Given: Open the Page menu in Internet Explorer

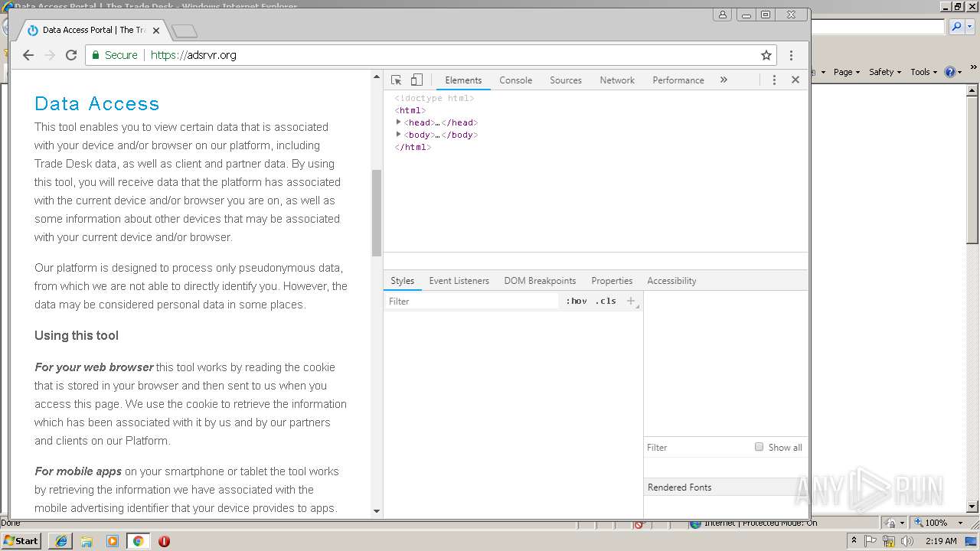Looking at the screenshot, I should point(846,71).
